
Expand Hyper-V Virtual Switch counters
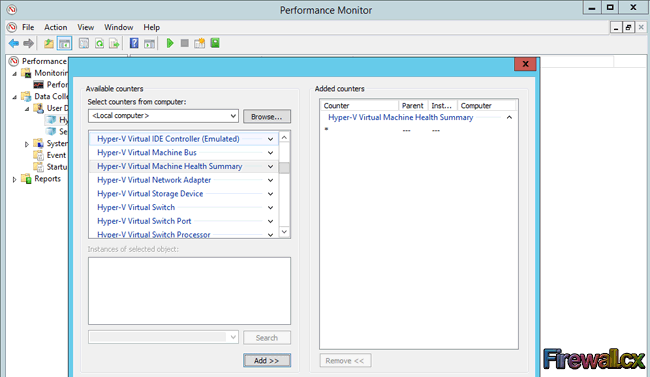(x=270, y=207)
